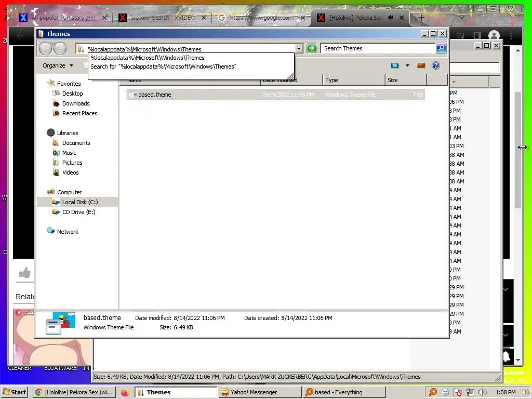
Task: Click the Start button
Action: 14,392
